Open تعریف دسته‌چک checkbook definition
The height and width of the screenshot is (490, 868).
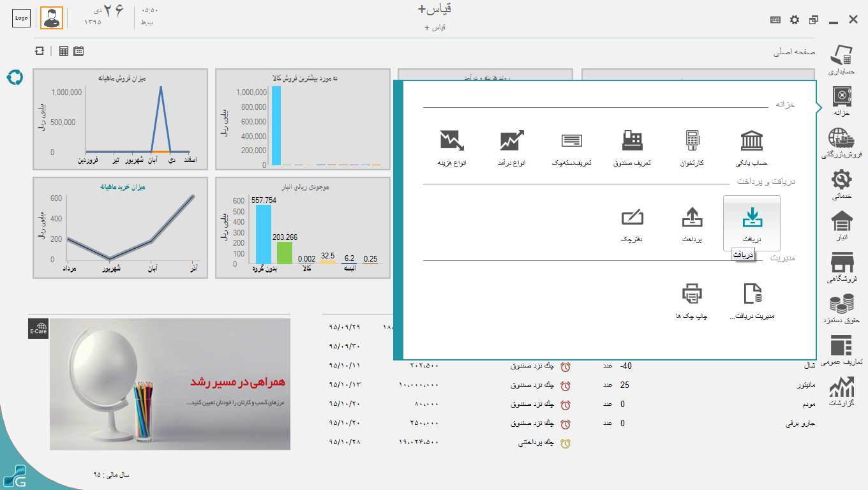[571, 149]
